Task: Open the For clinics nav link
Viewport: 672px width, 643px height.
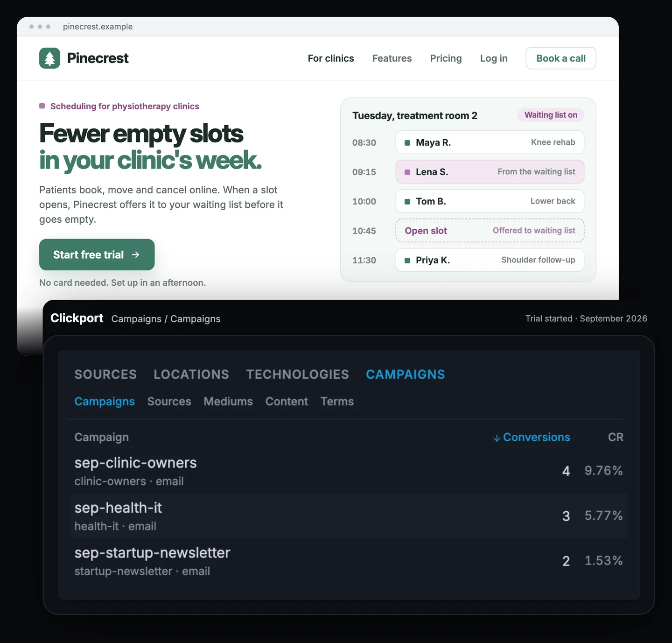Action: pos(331,58)
